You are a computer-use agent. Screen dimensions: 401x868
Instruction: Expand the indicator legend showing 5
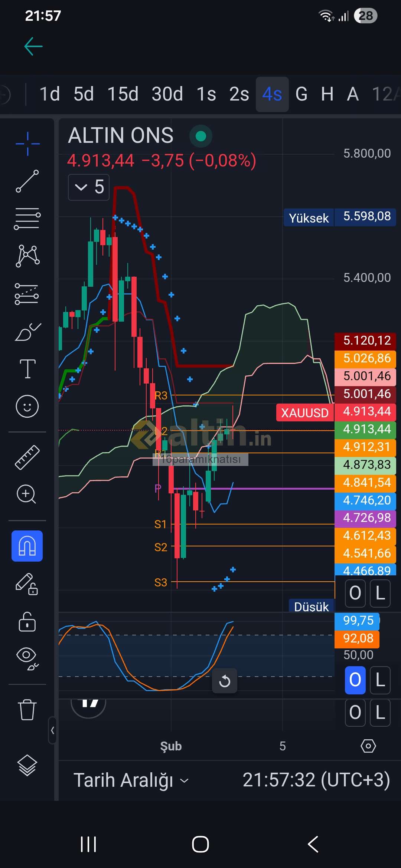[x=89, y=187]
